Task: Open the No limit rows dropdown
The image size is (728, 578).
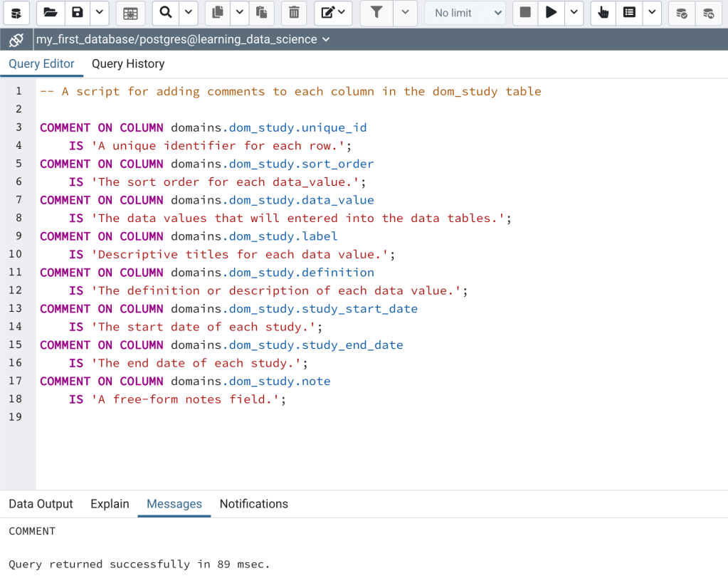Action: pyautogui.click(x=465, y=13)
